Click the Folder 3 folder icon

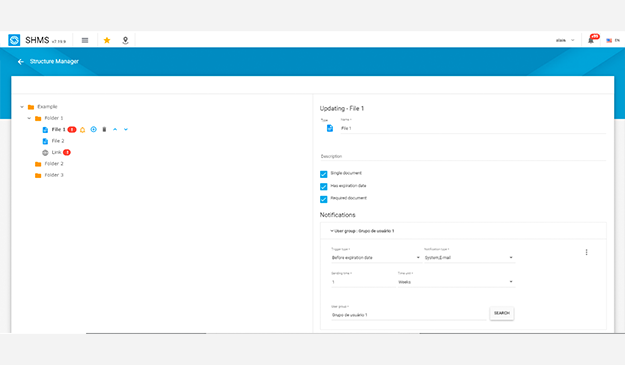[38, 175]
